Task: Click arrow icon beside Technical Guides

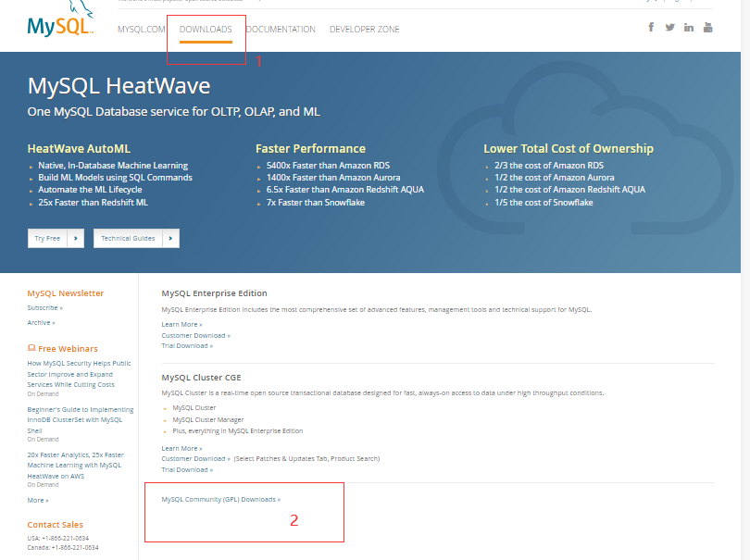Action: tap(170, 238)
